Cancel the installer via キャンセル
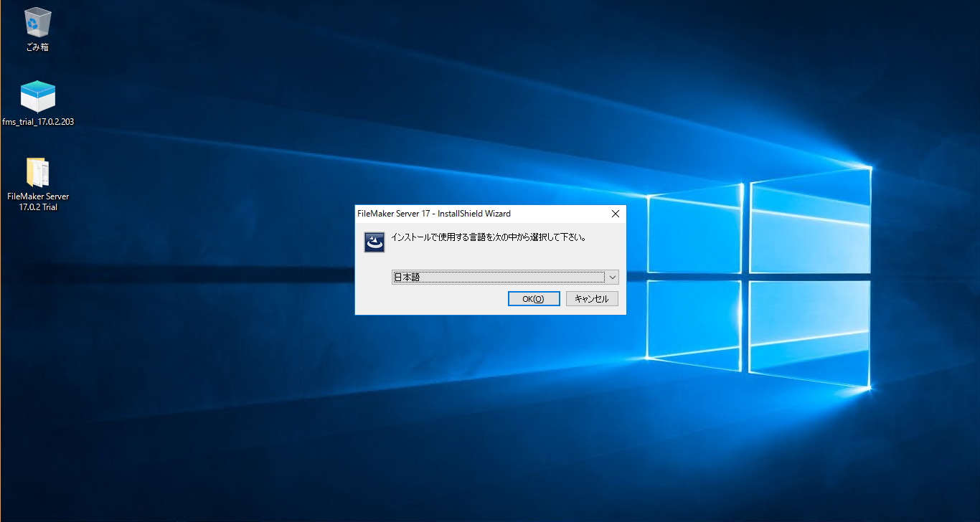980x522 pixels. pyautogui.click(x=592, y=298)
